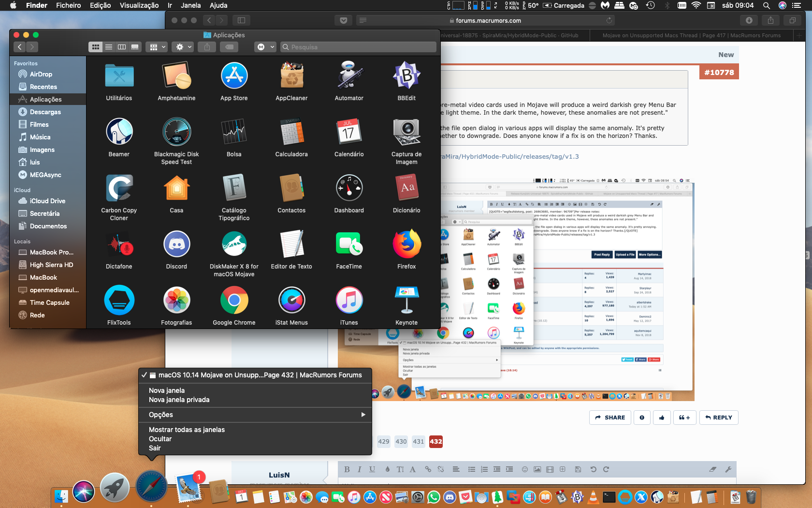
Task: Open the text color dropdown in editor
Action: [387, 469]
